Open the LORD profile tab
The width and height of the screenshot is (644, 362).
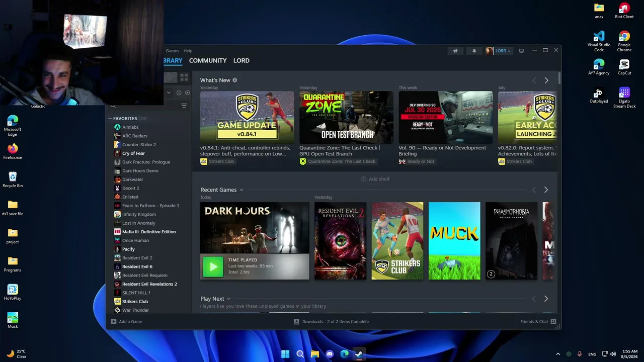pyautogui.click(x=242, y=61)
